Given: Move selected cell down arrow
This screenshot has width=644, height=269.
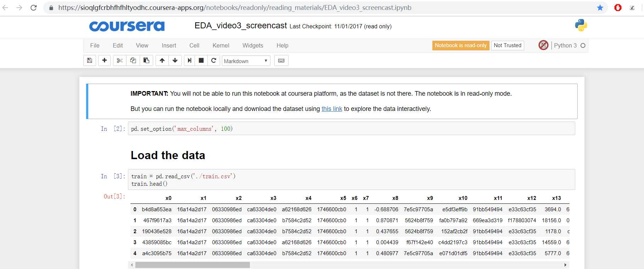Looking at the screenshot, I should [175, 61].
